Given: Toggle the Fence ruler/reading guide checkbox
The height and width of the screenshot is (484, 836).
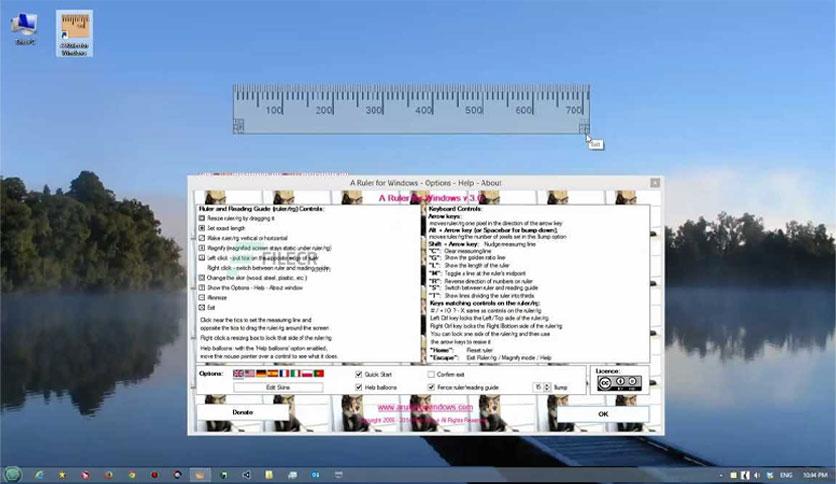Looking at the screenshot, I should pos(431,387).
